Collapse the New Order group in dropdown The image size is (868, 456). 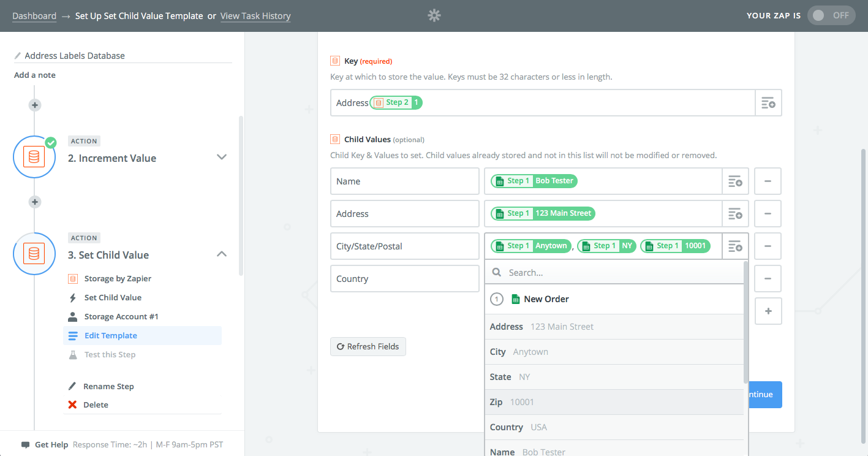click(614, 299)
